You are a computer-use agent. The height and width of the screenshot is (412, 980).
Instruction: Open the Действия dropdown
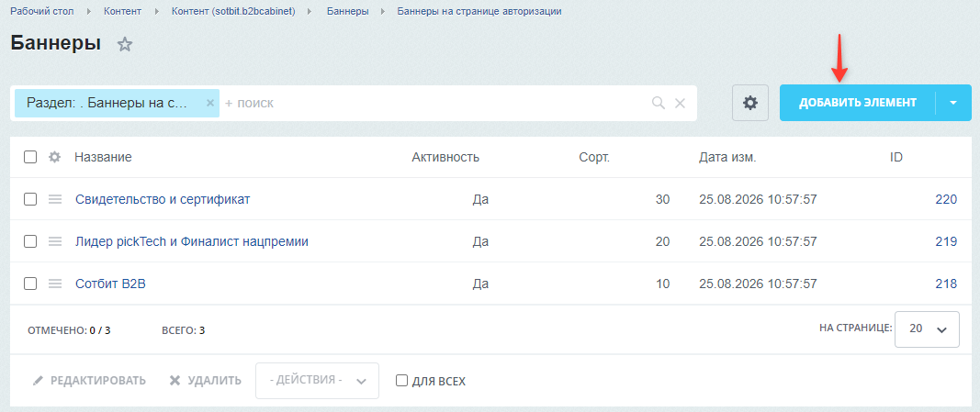pyautogui.click(x=317, y=380)
